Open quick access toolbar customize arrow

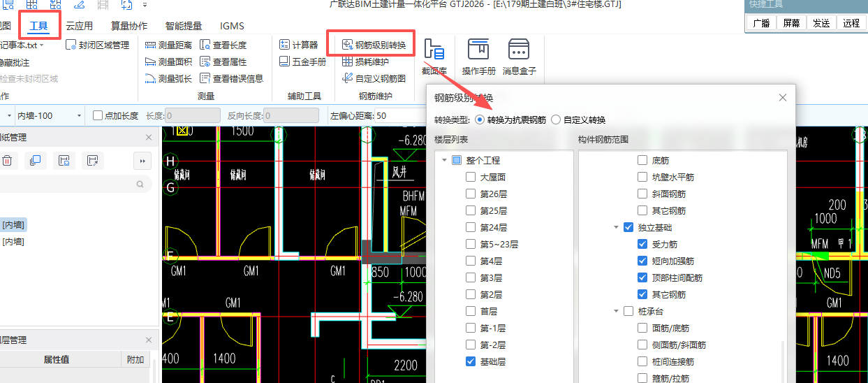(145, 5)
